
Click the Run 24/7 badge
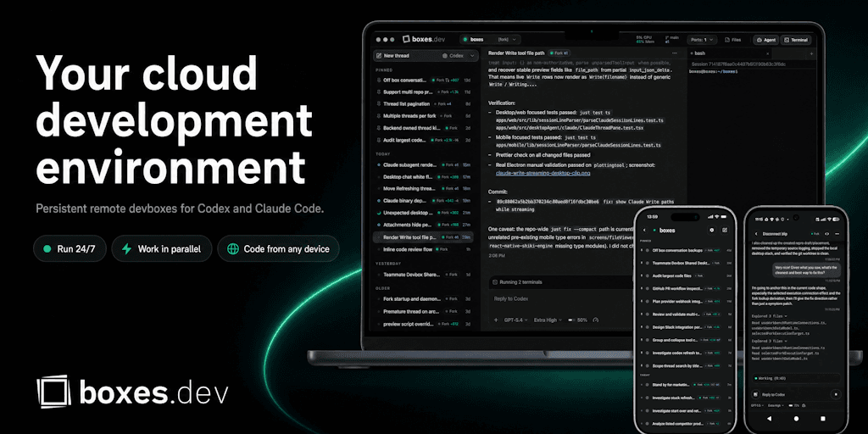pyautogui.click(x=70, y=249)
